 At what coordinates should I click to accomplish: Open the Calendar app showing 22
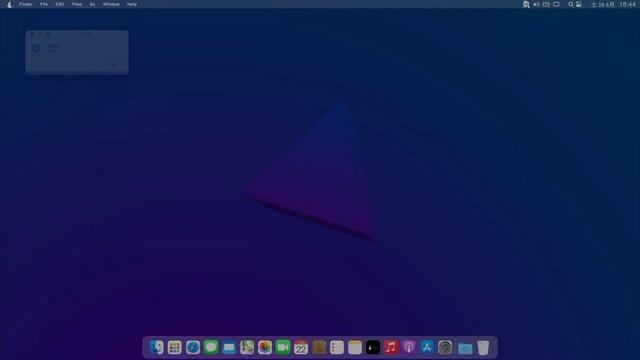(x=301, y=347)
